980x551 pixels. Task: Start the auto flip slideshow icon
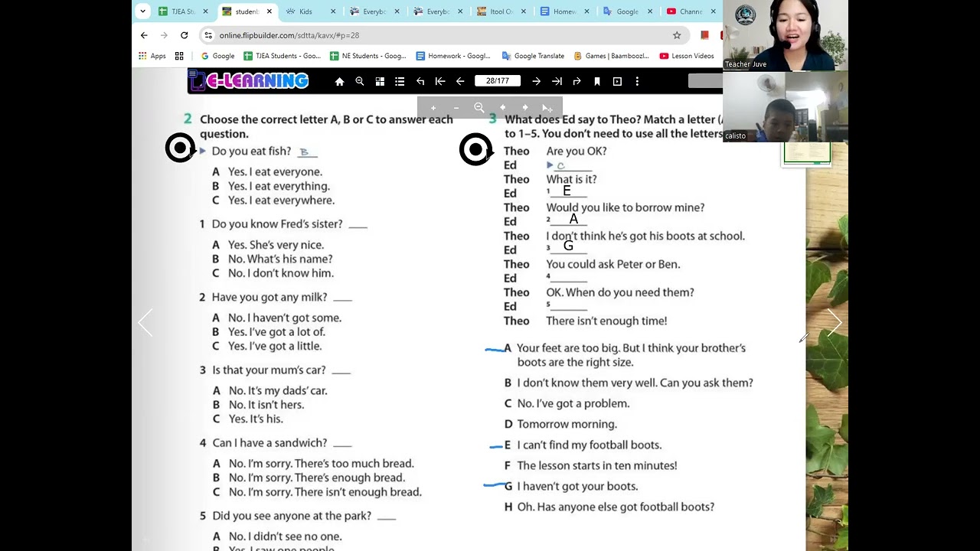point(617,81)
